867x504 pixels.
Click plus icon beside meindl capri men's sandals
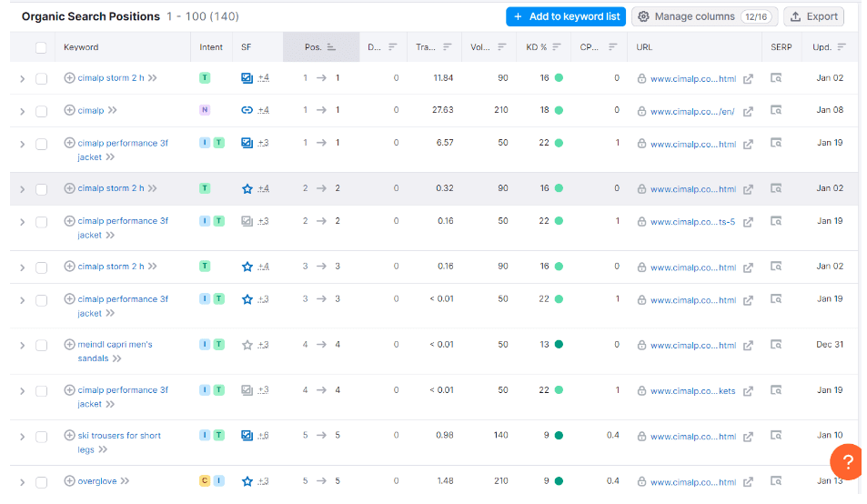click(x=69, y=344)
